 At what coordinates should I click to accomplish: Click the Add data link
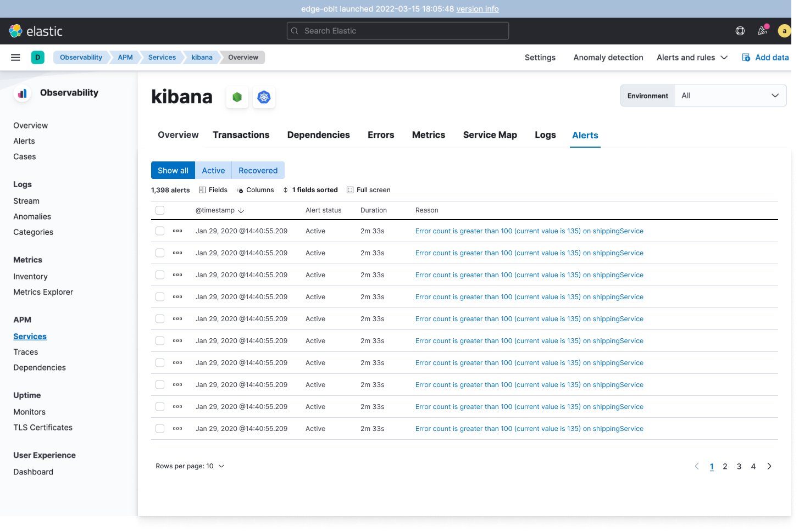click(x=765, y=58)
